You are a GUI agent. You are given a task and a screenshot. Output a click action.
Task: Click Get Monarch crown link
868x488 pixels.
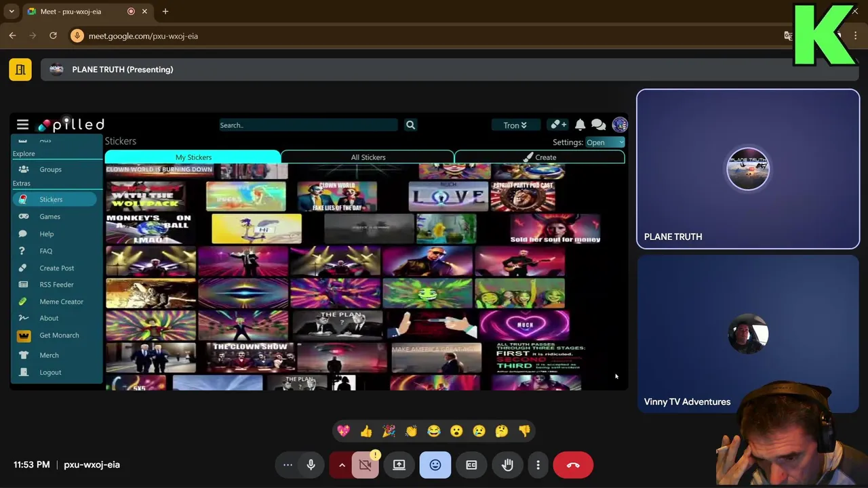[59, 335]
